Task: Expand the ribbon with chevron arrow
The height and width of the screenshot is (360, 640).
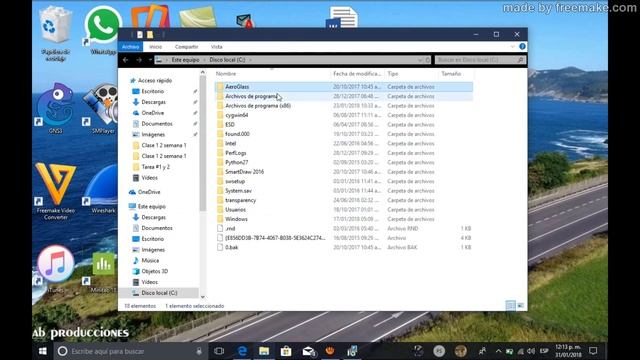Action: point(513,47)
